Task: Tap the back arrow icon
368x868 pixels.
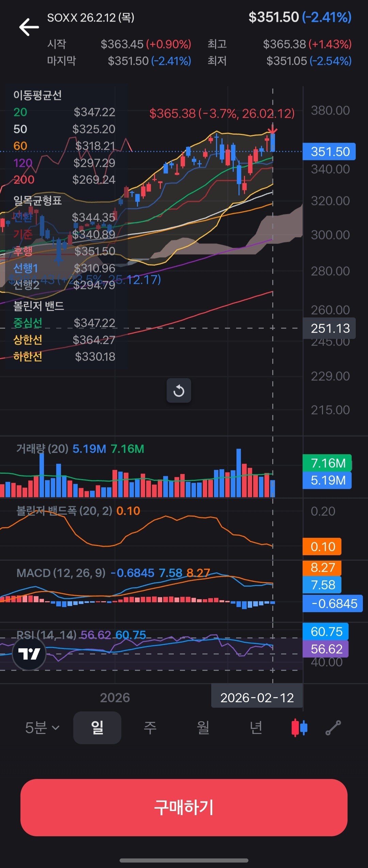Action: tap(29, 27)
